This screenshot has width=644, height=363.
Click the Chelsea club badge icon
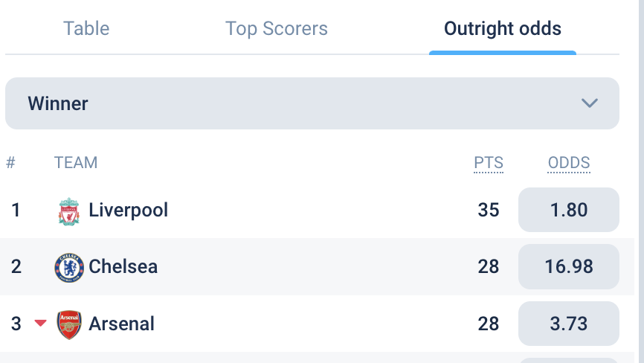click(x=69, y=267)
